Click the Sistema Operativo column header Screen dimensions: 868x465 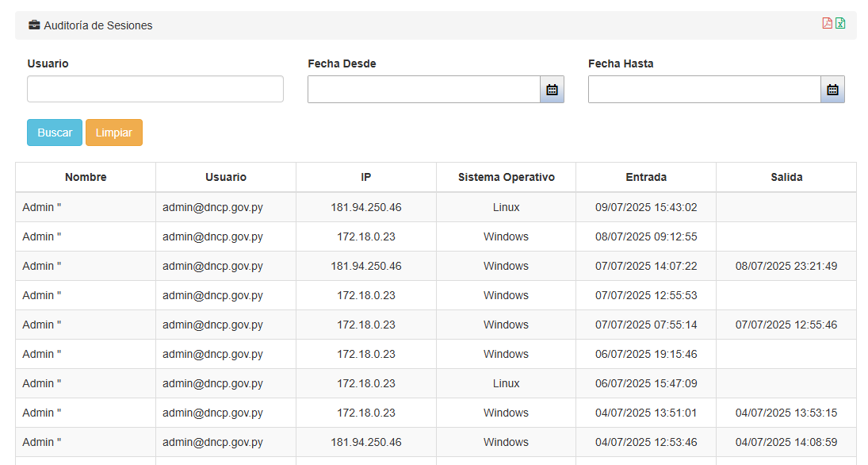click(x=506, y=177)
